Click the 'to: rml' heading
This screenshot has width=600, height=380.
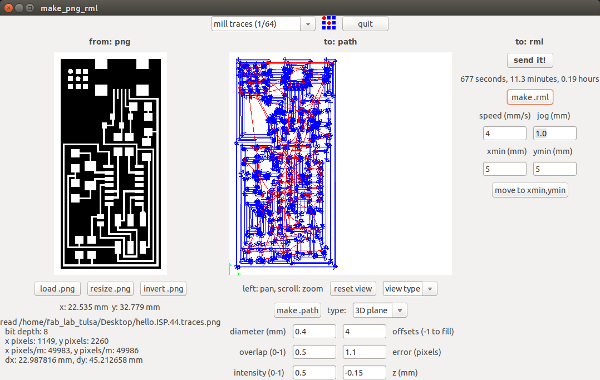(x=530, y=41)
